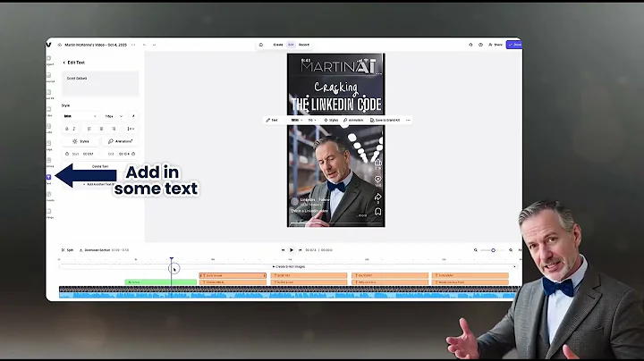Viewport: 644px width, 361px height.
Task: Adjust the timeline zoom slider
Action: point(493,250)
